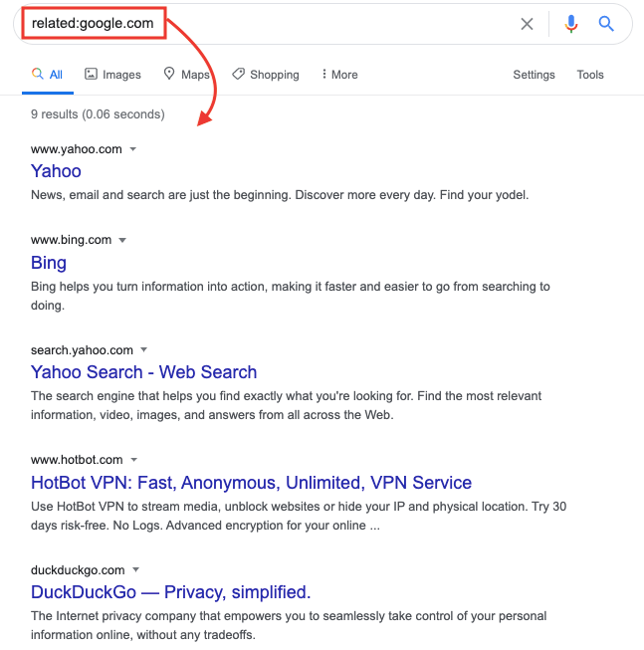Open the Shopping results tab
The height and width of the screenshot is (650, 644).
[x=265, y=75]
